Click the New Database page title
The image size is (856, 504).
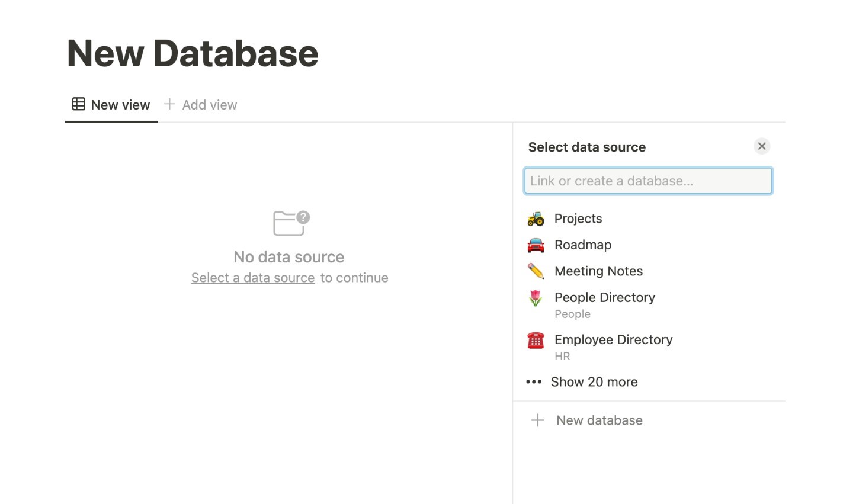pyautogui.click(x=193, y=53)
